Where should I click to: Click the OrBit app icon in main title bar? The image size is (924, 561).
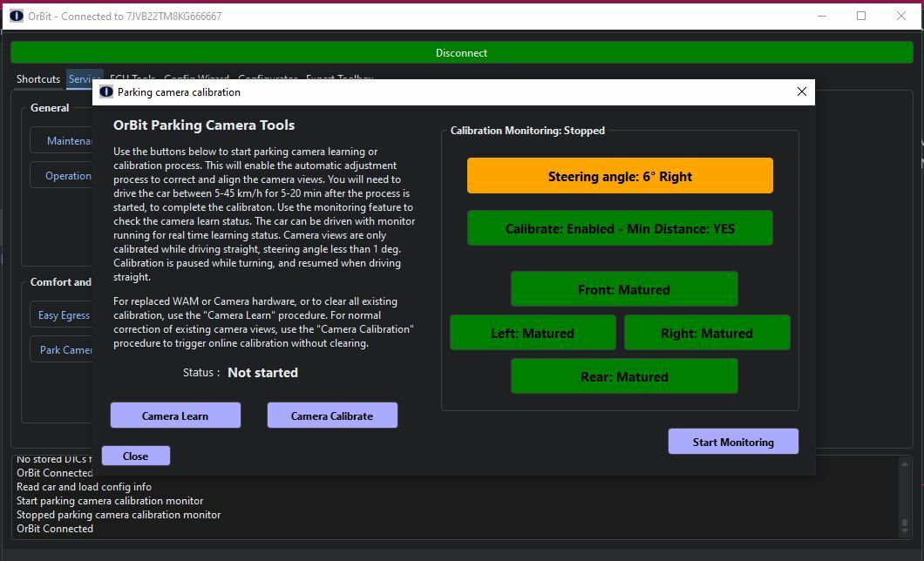click(17, 16)
